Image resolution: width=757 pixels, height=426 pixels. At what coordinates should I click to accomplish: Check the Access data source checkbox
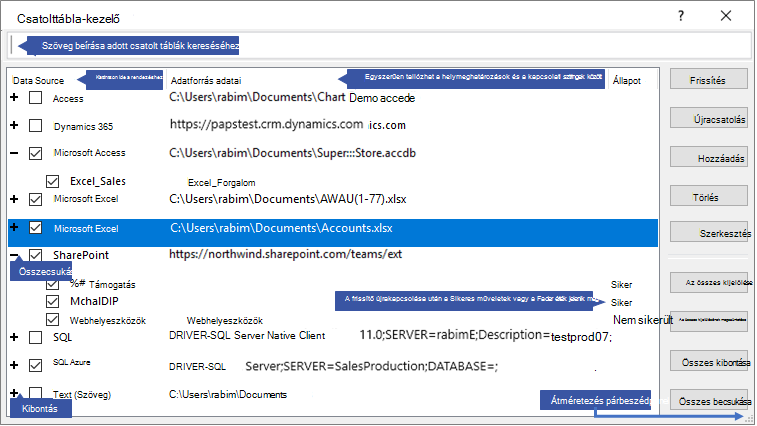pyautogui.click(x=35, y=98)
